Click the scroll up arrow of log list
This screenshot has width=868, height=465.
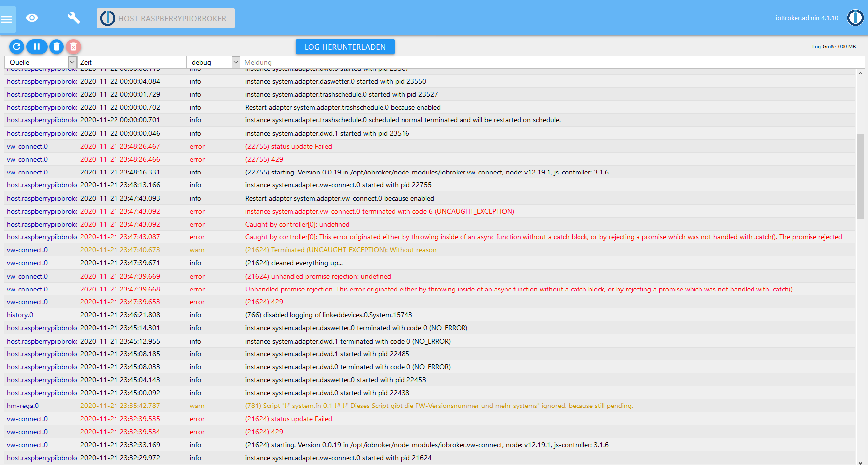click(860, 73)
